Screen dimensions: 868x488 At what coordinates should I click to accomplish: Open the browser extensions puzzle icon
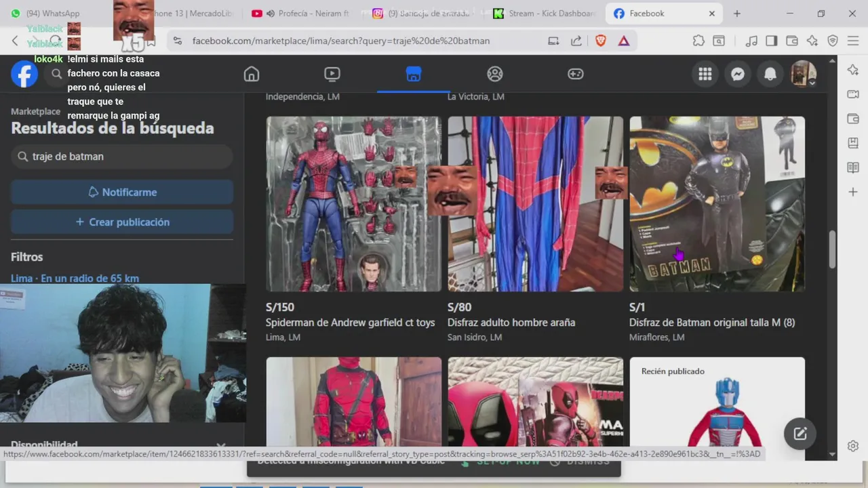coord(698,41)
